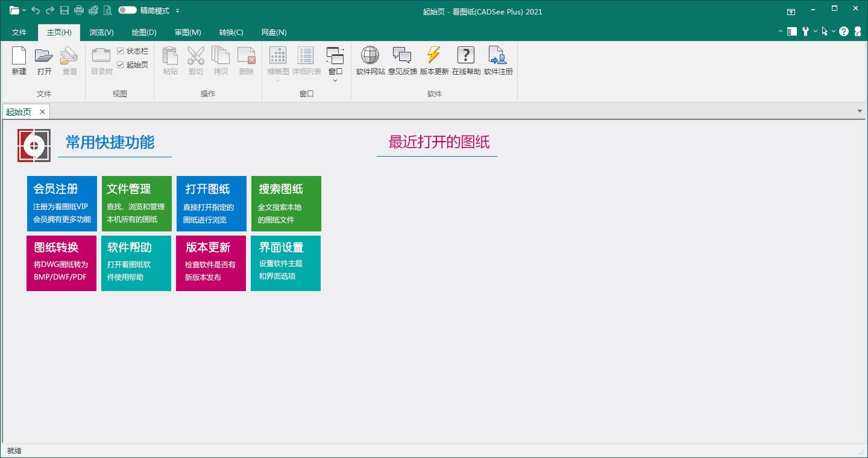This screenshot has height=458, width=868.
Task: Uncheck the 起始页 checkbox
Action: pyautogui.click(x=121, y=64)
